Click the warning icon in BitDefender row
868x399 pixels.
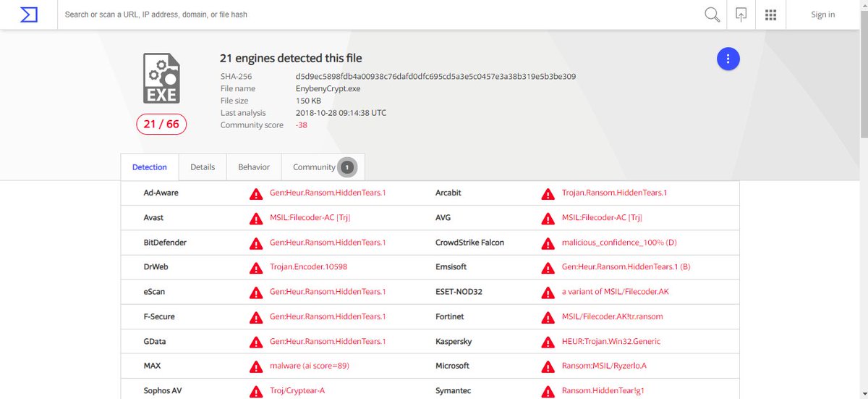(x=256, y=243)
